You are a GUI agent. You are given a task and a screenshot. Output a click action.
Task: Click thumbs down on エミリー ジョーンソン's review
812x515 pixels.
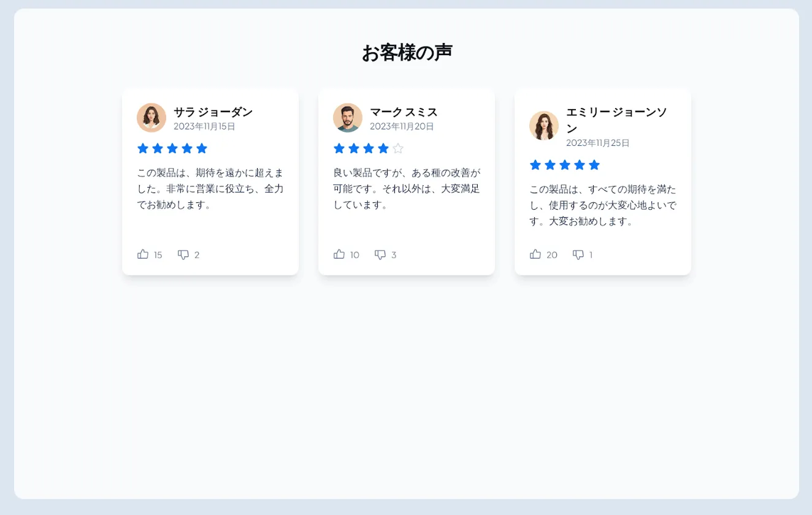pos(578,255)
